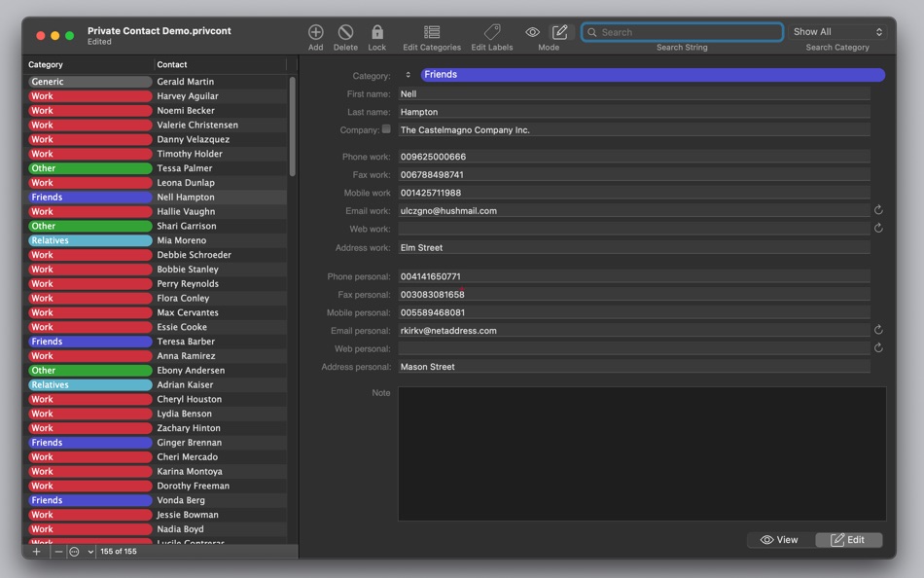Click the refresh icon beside Email personal
This screenshot has width=924, height=578.
point(878,330)
